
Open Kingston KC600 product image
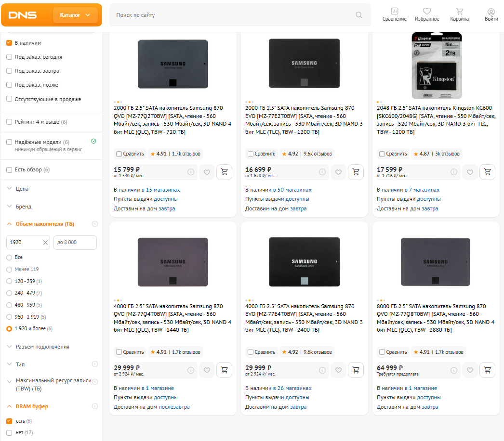point(437,65)
